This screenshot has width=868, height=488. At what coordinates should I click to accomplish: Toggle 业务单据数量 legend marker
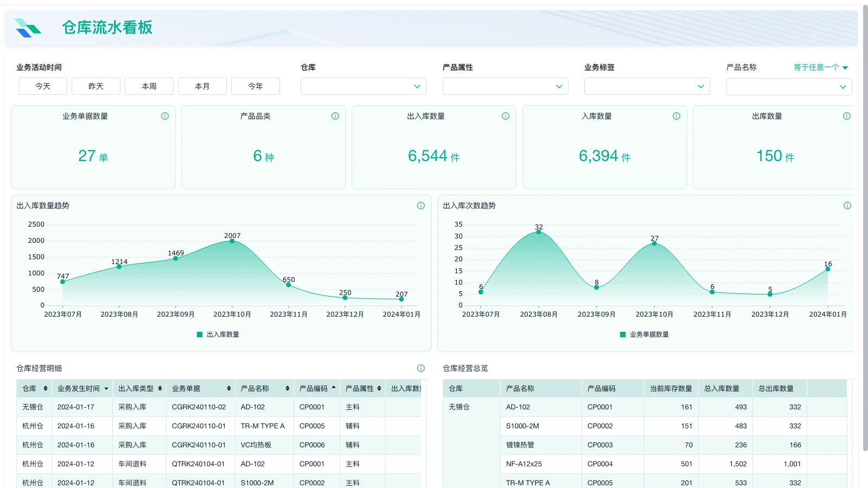click(x=623, y=335)
